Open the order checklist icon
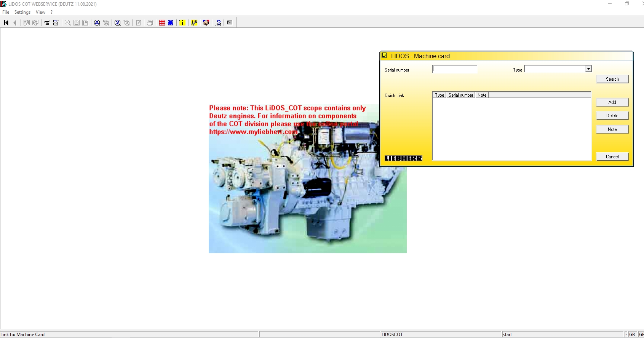The height and width of the screenshot is (338, 644). click(x=56, y=23)
